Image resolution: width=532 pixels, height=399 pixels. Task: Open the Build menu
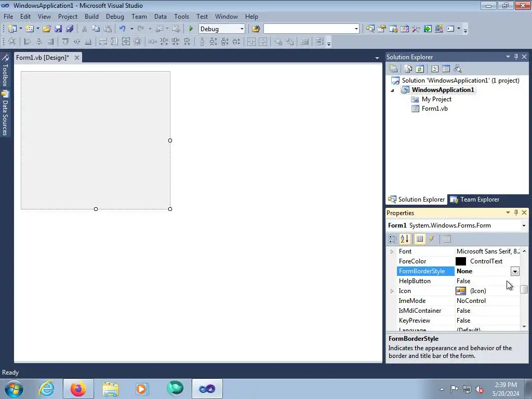coord(91,17)
